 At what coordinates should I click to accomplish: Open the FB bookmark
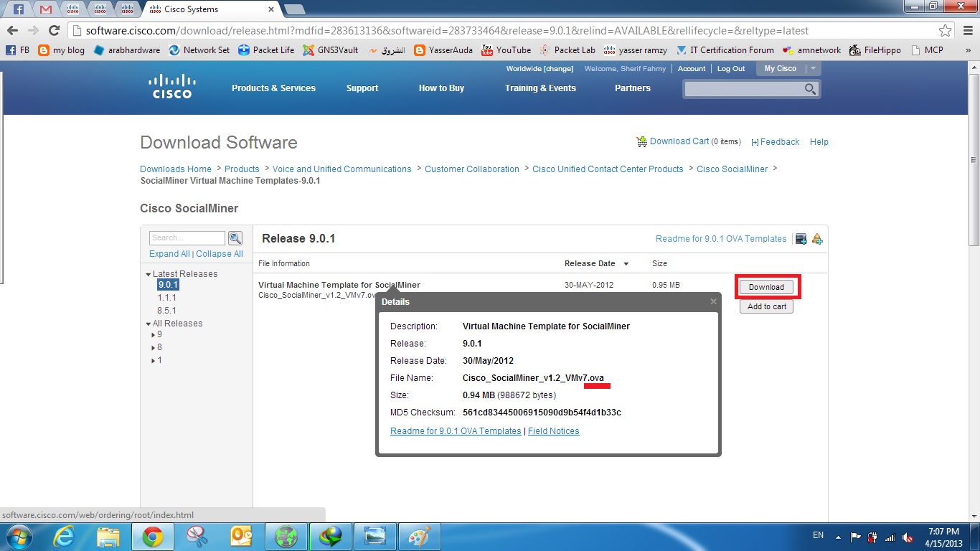point(18,50)
